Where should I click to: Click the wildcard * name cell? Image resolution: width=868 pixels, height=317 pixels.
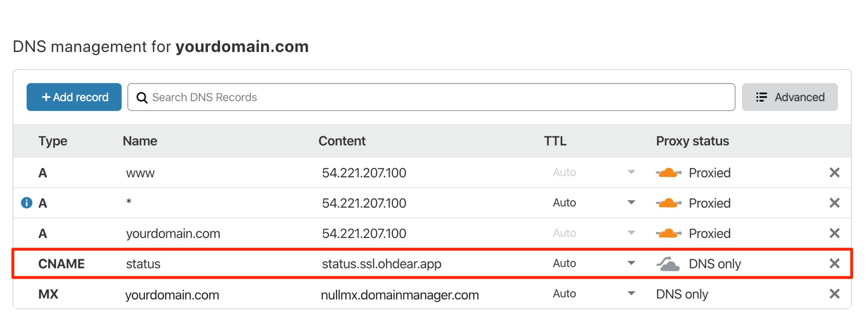tap(129, 202)
